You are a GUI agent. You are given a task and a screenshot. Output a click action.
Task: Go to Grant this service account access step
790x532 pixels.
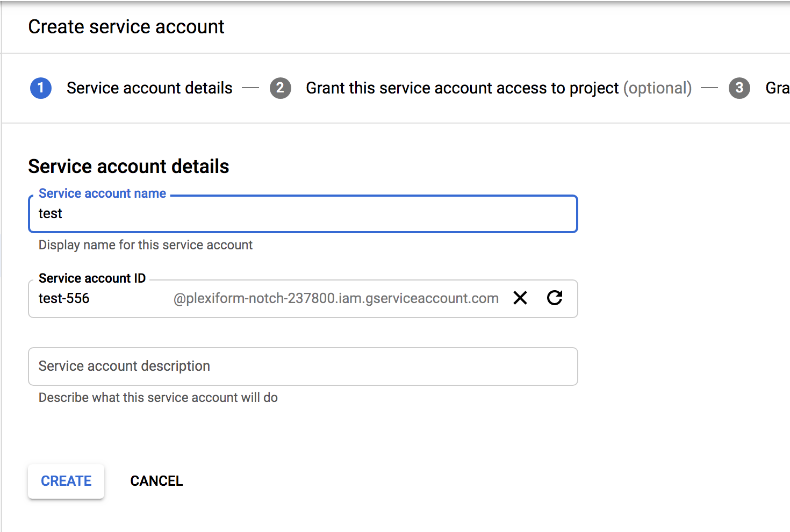[462, 88]
